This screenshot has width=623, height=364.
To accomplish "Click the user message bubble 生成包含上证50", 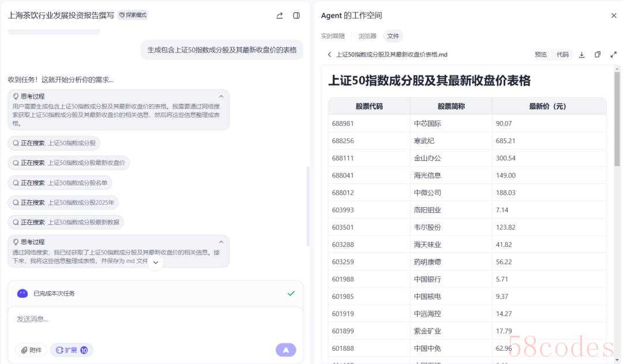I will coord(222,50).
